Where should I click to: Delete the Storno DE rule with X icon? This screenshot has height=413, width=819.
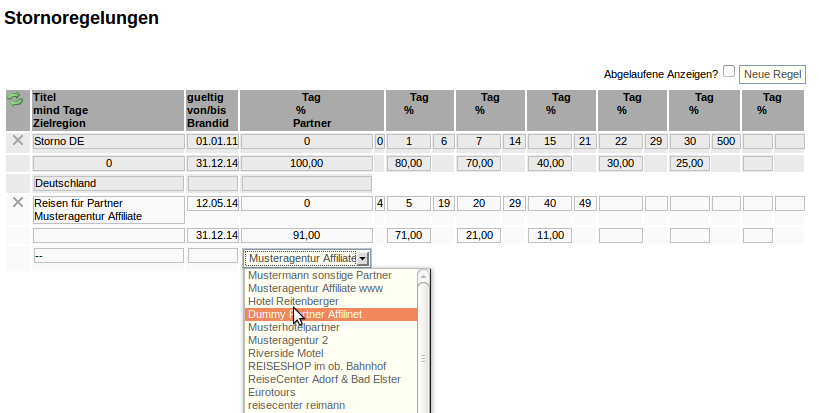pos(17,141)
